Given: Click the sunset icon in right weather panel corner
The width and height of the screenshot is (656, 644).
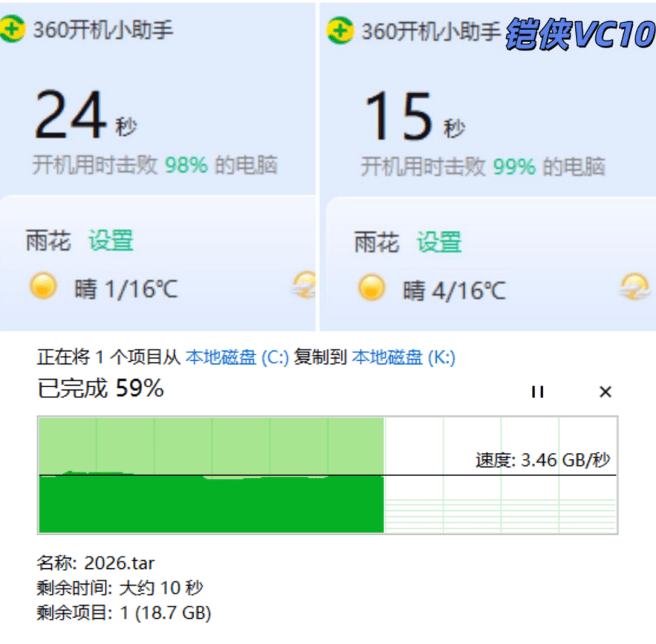Looking at the screenshot, I should click(x=635, y=287).
